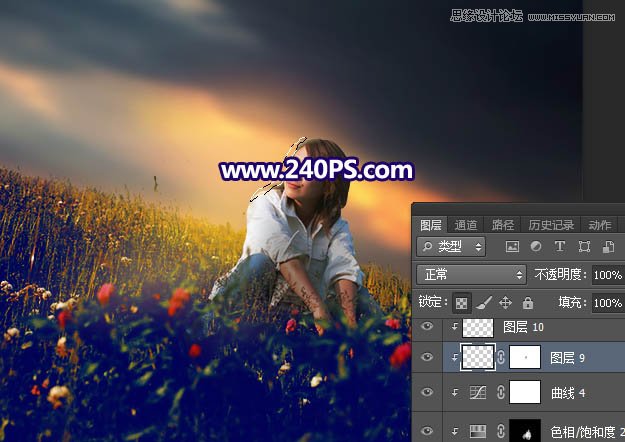Select the 图层 9 layer mask thumbnail
625x442 pixels.
tap(525, 358)
